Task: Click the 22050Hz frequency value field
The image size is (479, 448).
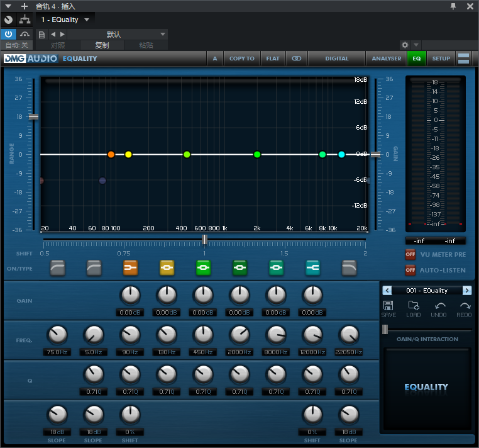Action: coord(348,352)
